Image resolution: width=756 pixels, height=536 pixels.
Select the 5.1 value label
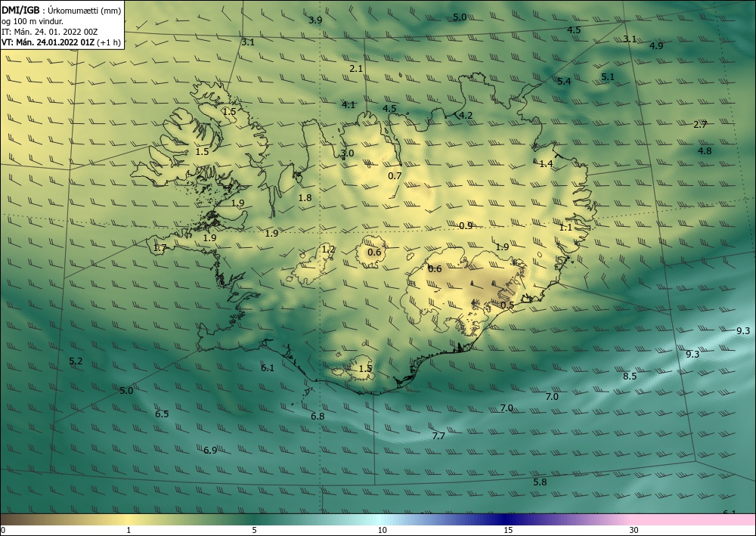(x=608, y=76)
